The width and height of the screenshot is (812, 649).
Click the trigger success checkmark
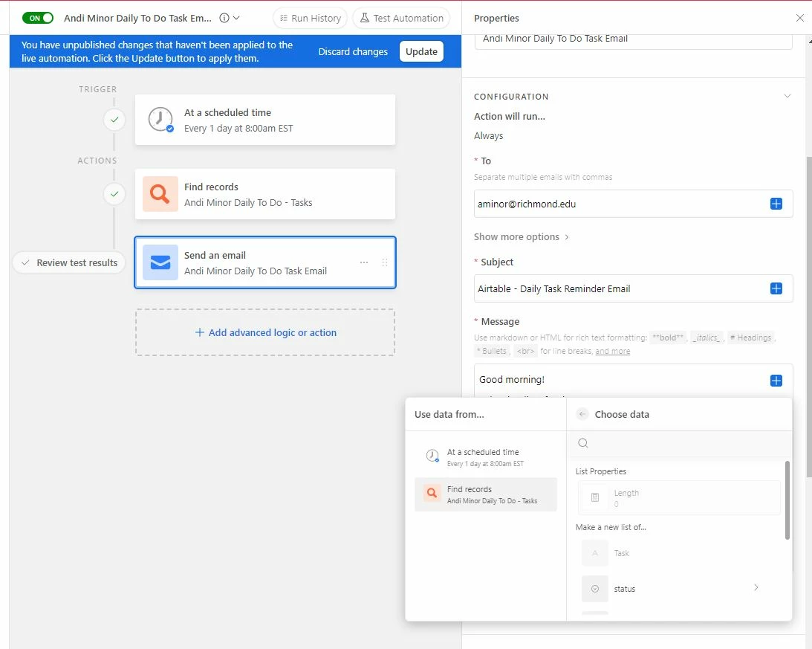114,120
